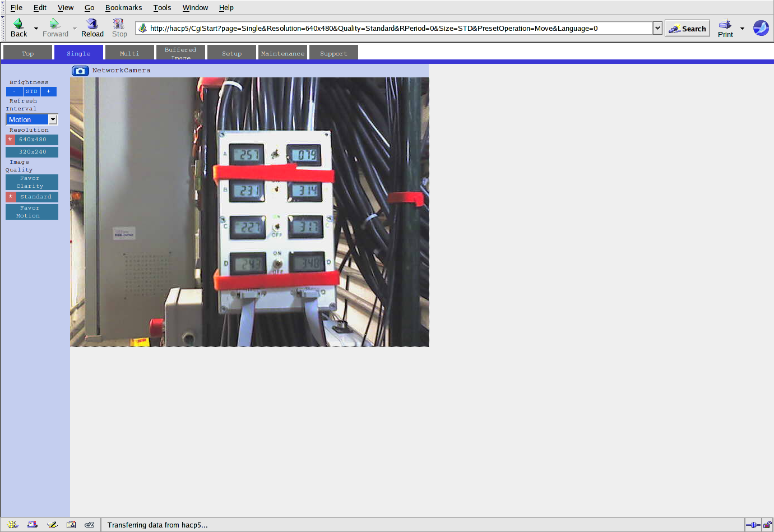Open the Setup tab
This screenshot has height=532, width=774.
tap(231, 52)
